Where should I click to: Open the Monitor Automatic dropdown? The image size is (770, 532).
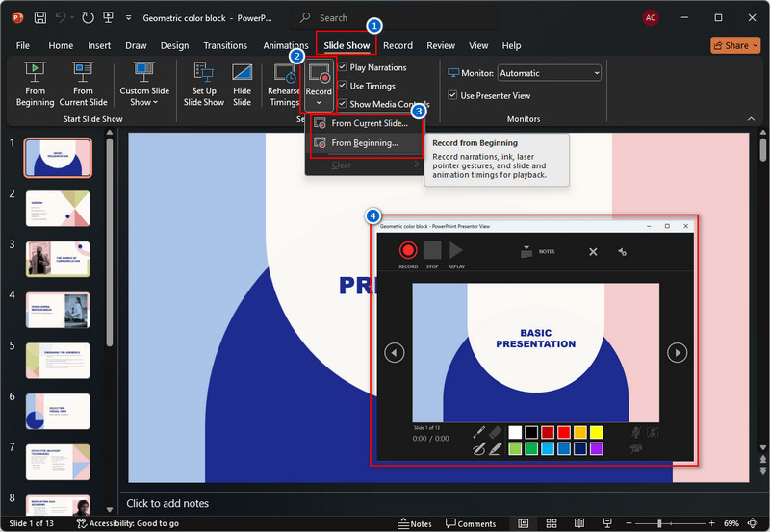coord(549,73)
